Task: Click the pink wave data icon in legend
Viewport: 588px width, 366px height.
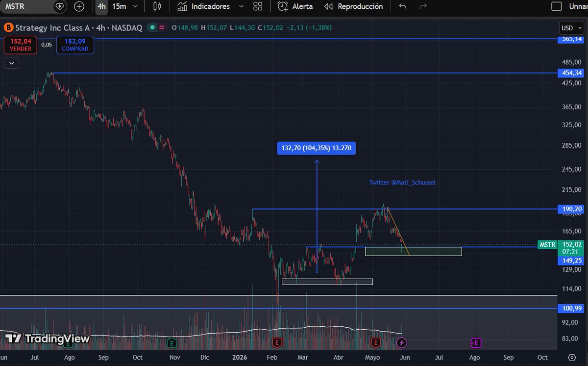Action: click(x=162, y=28)
